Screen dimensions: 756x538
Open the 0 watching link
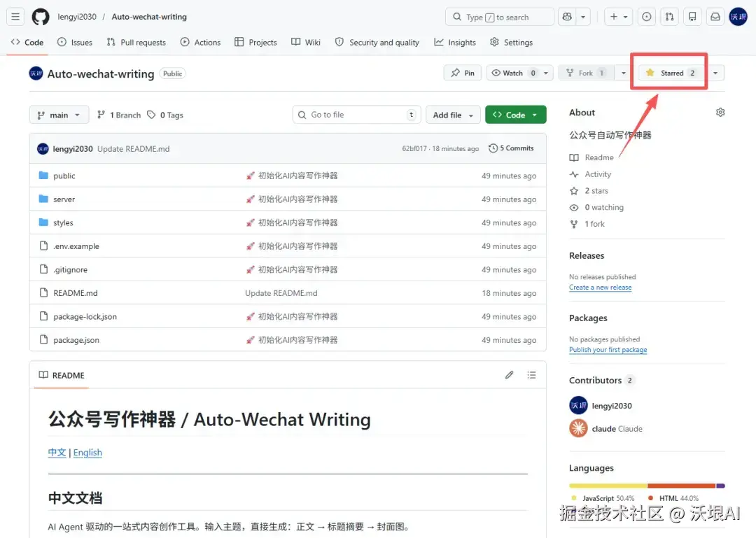pos(596,207)
